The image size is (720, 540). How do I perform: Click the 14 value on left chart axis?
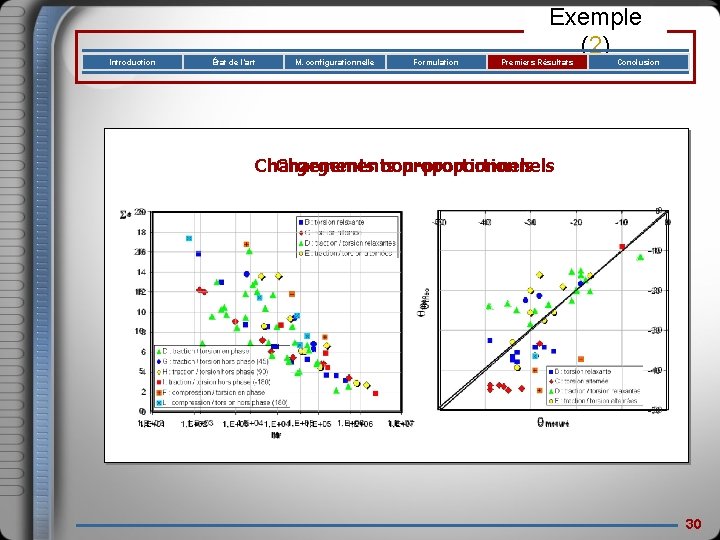[141, 272]
